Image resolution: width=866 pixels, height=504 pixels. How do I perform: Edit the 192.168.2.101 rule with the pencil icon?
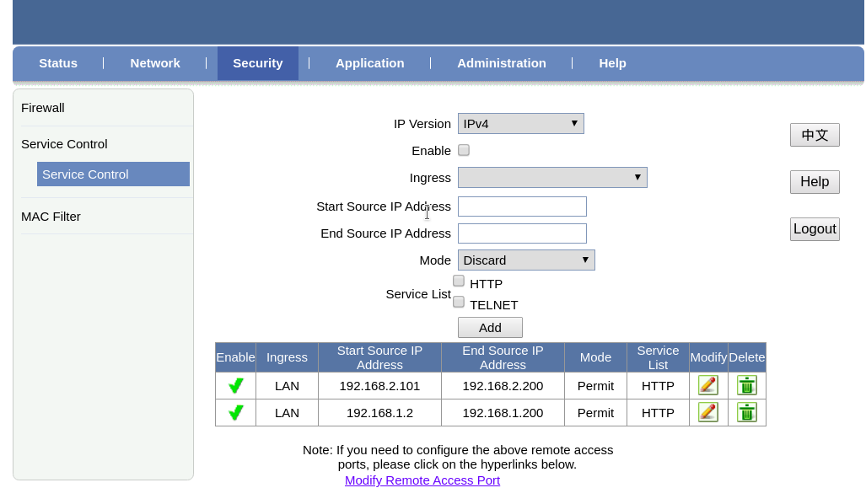[x=707, y=386]
